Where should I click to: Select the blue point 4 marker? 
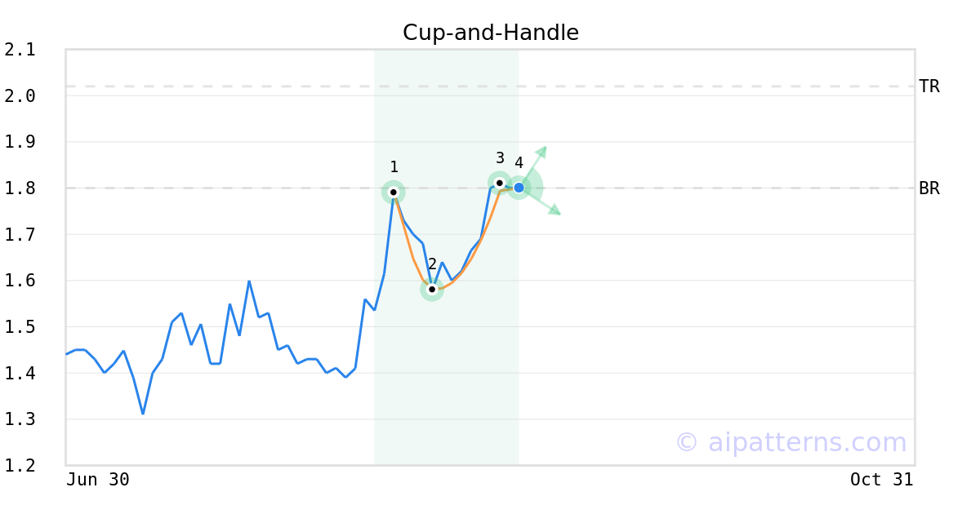[519, 188]
